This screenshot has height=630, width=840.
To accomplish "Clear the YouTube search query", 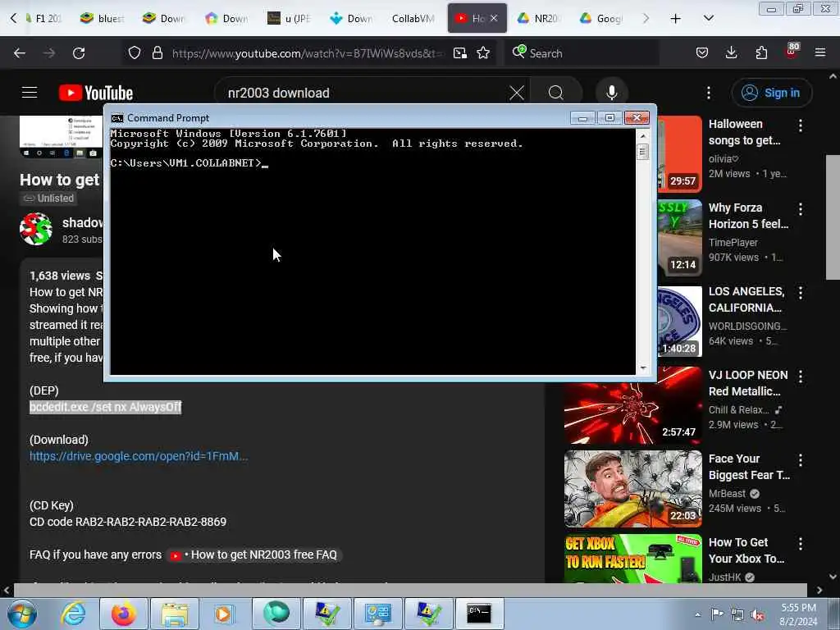I will point(517,93).
